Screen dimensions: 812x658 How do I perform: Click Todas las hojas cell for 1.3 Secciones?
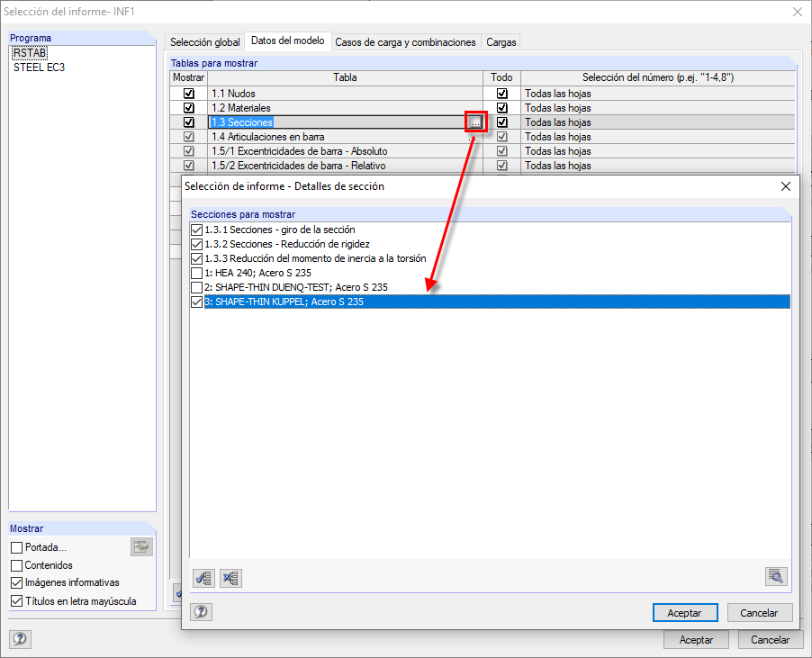tap(658, 122)
